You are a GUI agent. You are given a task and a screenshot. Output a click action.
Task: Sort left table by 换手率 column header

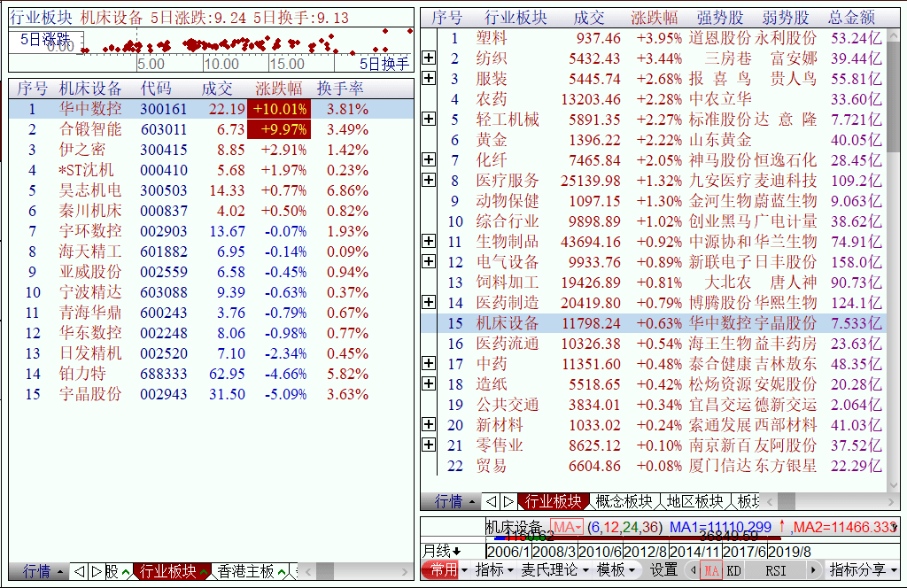(340, 88)
